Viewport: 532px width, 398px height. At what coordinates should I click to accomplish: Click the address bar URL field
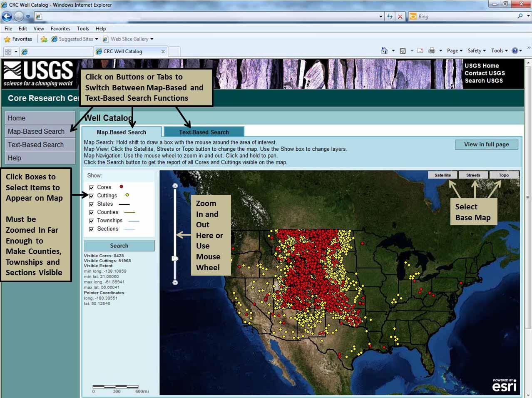coord(209,16)
